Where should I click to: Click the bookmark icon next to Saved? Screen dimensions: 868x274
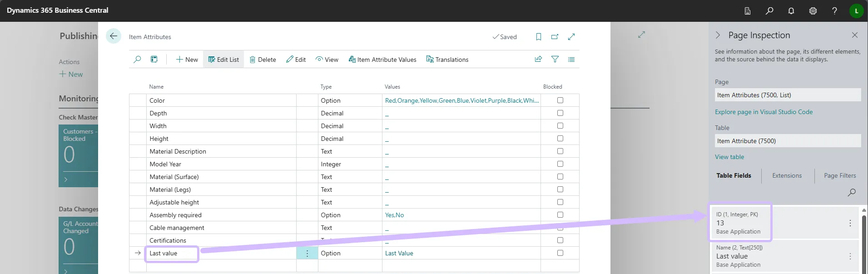point(538,37)
